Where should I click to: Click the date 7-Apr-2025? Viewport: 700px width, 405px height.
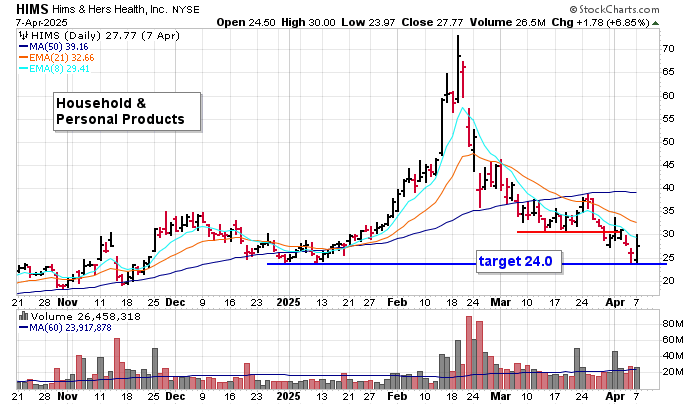(42, 22)
